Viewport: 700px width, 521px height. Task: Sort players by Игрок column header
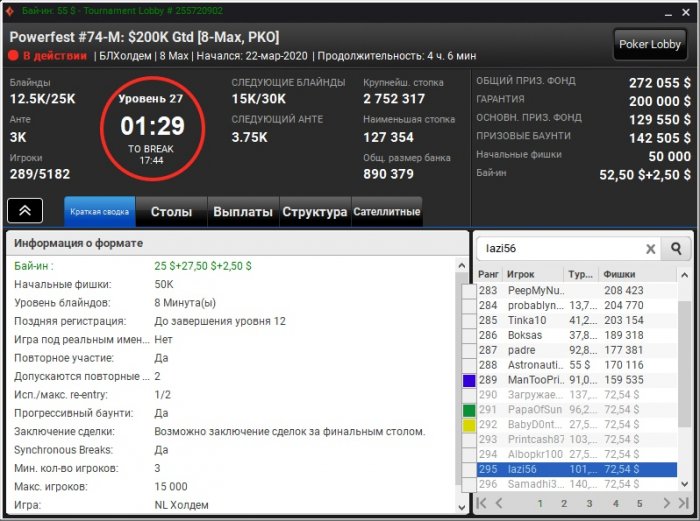click(533, 274)
